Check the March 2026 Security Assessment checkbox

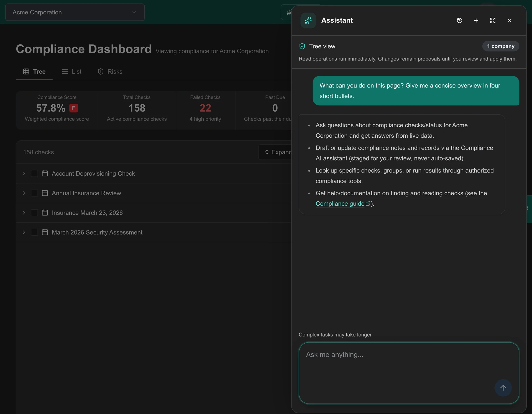[34, 232]
